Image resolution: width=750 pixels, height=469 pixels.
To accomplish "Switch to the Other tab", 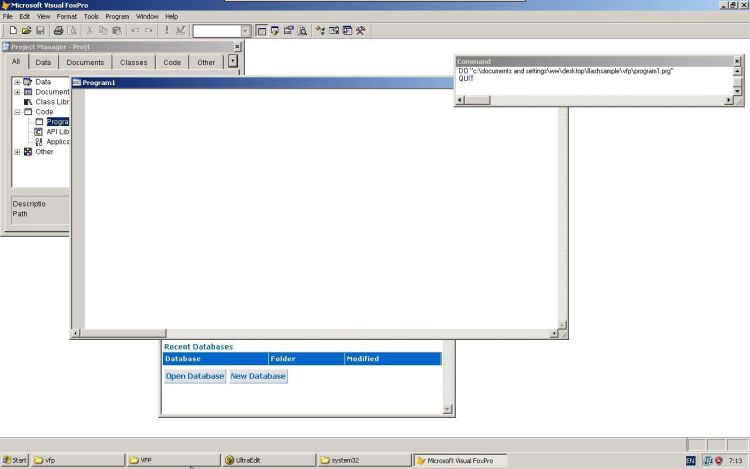I will point(206,63).
